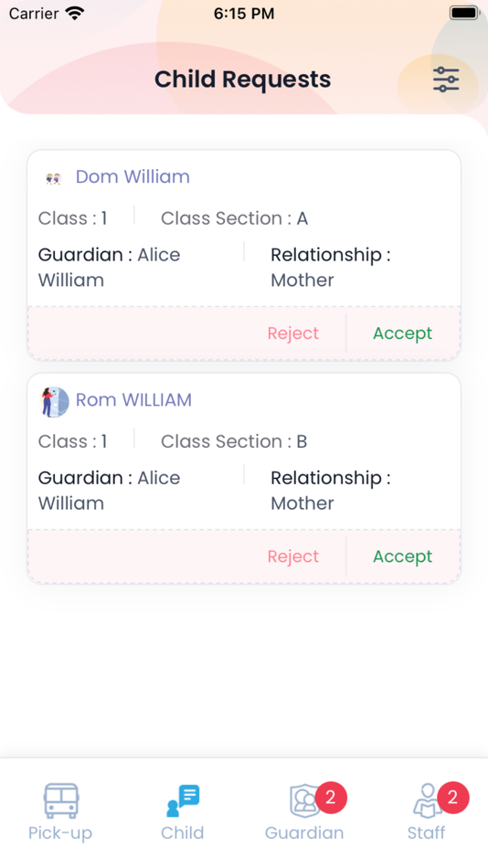
Task: Select the Child chat icon
Action: [183, 800]
